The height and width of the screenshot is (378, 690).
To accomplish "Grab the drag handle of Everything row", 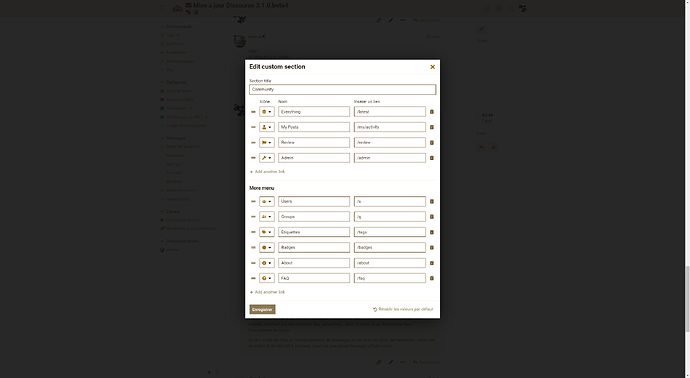I will pyautogui.click(x=253, y=112).
